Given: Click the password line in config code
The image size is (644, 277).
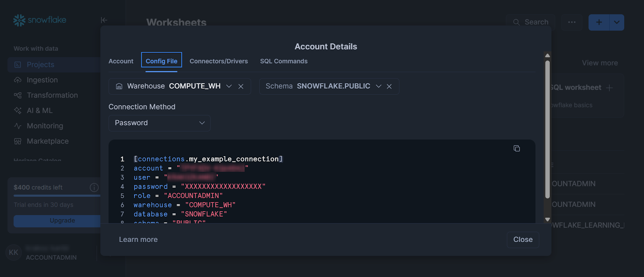Looking at the screenshot, I should 200,186.
